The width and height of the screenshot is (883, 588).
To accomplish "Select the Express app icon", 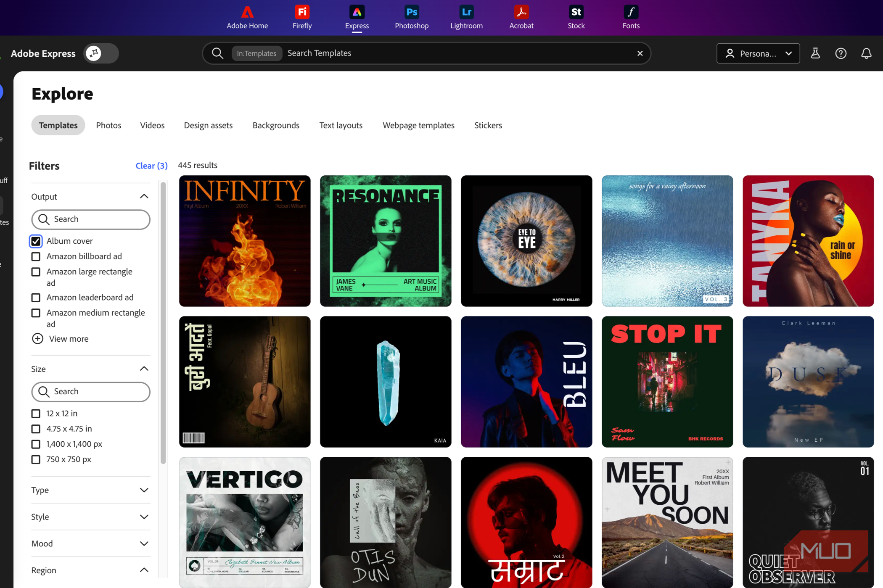I will click(357, 17).
